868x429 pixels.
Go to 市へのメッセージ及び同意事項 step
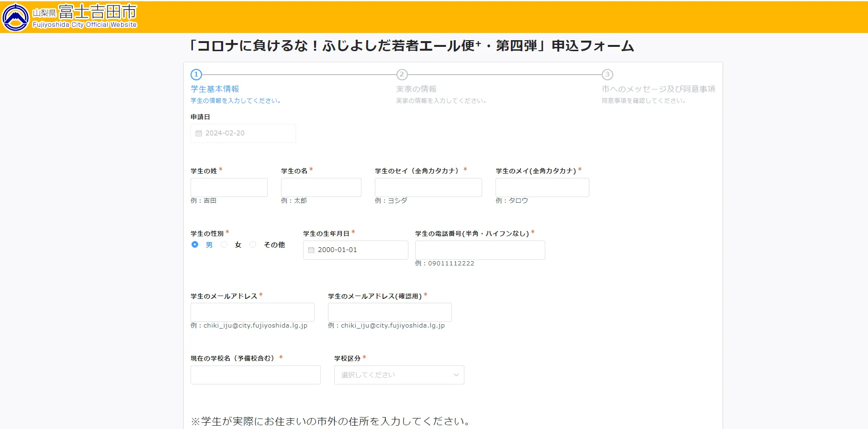658,89
